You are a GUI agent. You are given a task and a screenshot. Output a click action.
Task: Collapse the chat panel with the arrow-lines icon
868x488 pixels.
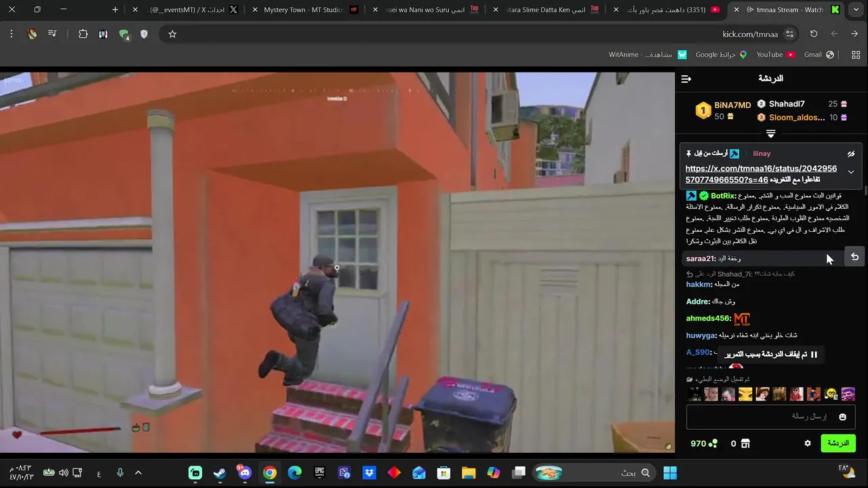(x=686, y=79)
